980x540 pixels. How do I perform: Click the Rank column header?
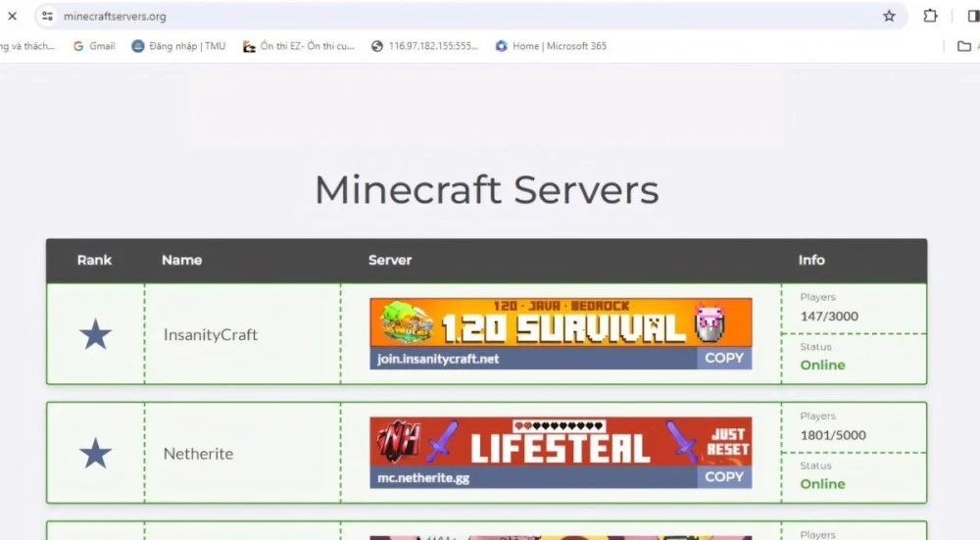click(x=94, y=260)
